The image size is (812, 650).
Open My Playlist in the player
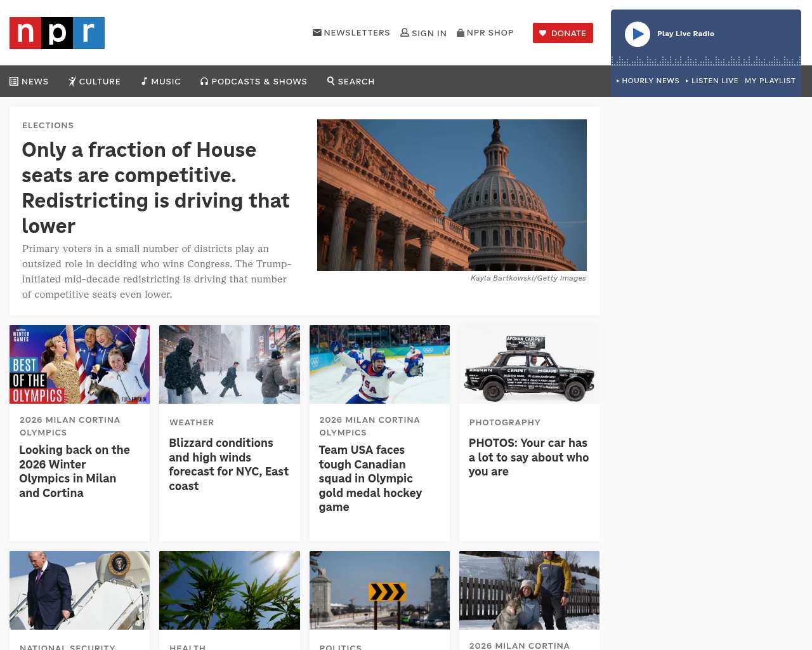pos(770,81)
